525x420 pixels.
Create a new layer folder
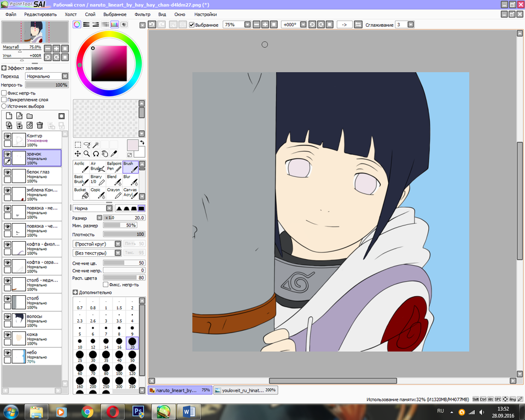coord(30,116)
